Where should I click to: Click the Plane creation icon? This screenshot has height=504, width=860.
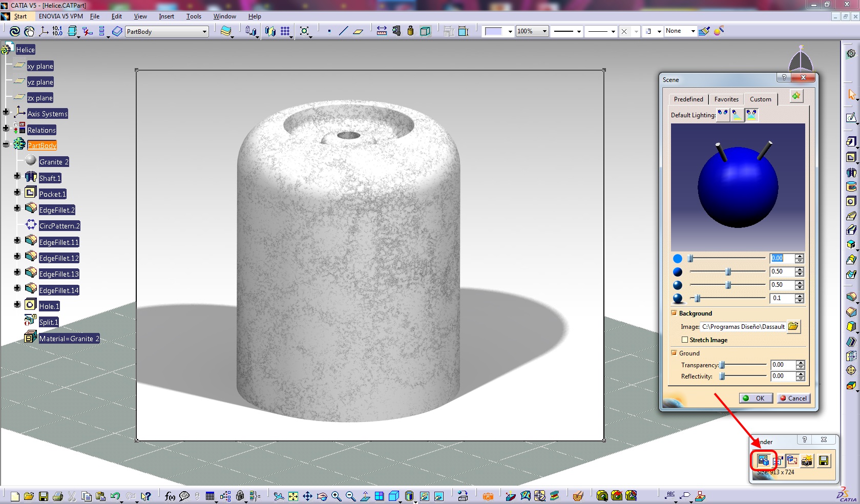[x=358, y=31]
